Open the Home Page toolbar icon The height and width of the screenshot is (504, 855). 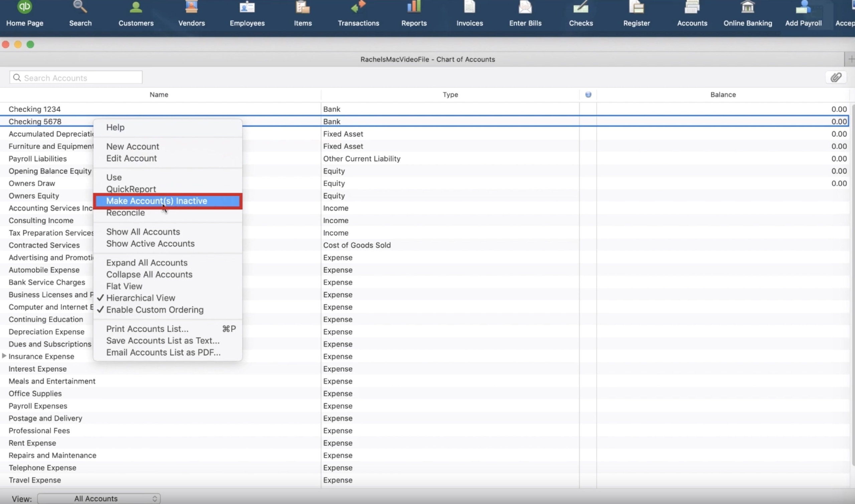(x=24, y=14)
